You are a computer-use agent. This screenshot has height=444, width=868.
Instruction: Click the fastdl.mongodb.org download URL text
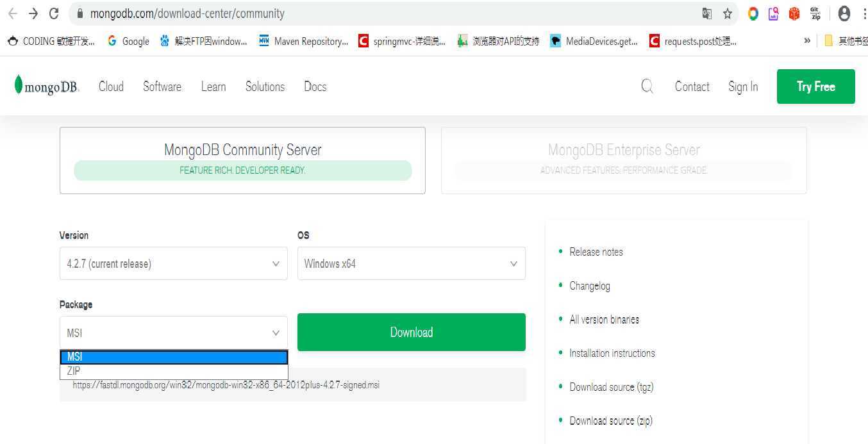click(226, 385)
